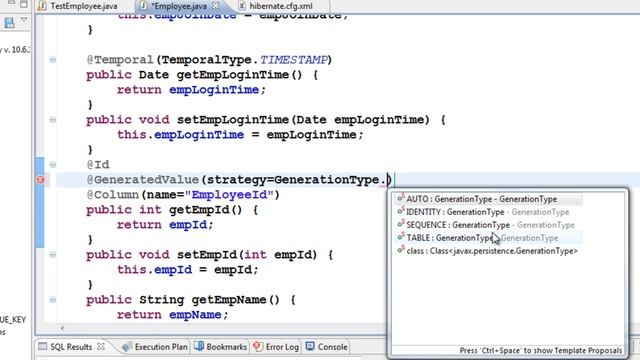Click the field icon beside SEQUENCE proposal
Viewport: 640px width, 360px height.
coord(401,224)
